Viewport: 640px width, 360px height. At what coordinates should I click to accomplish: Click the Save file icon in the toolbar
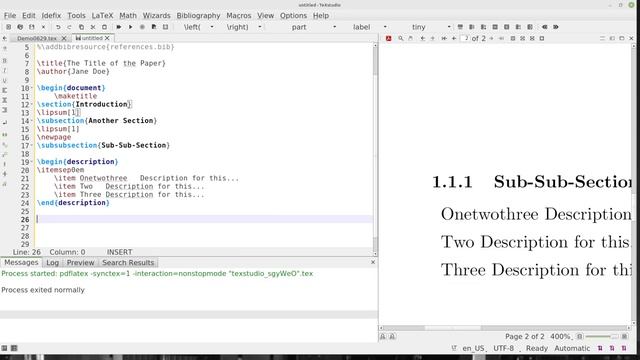(x=31, y=27)
